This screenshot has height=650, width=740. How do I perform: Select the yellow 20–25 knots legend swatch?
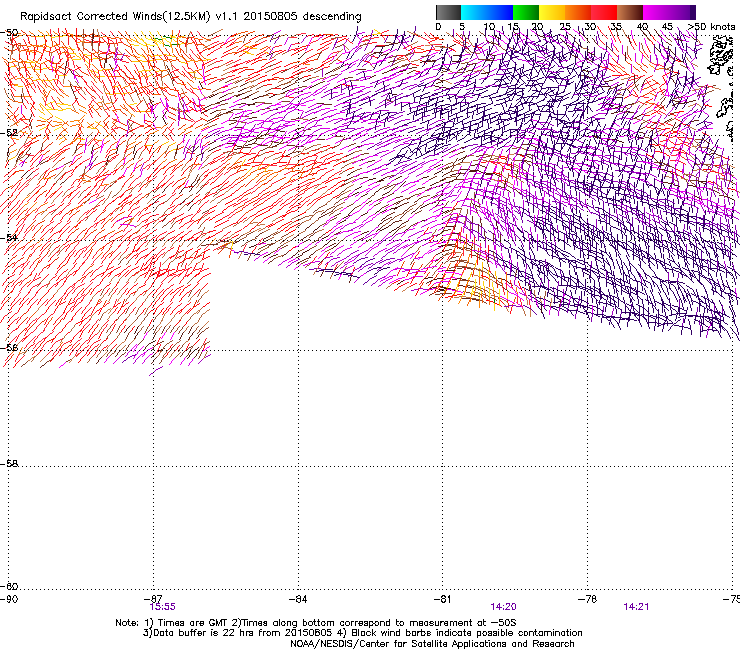[552, 12]
